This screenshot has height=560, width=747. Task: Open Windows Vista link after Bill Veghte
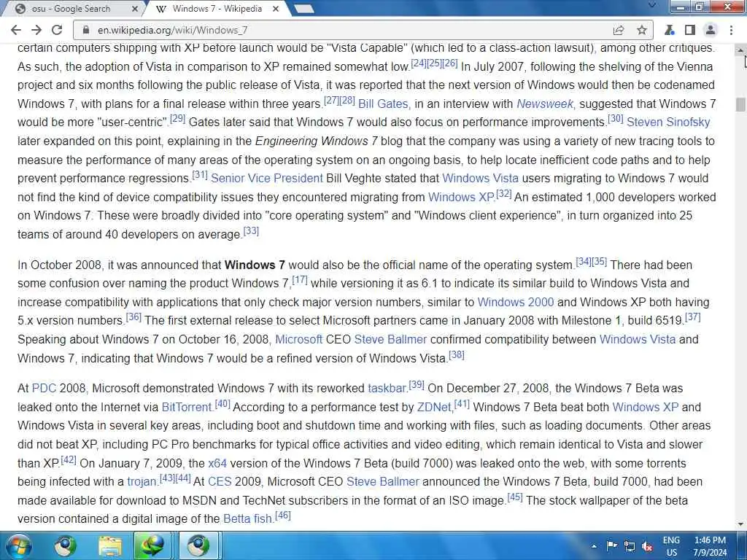[x=480, y=179]
